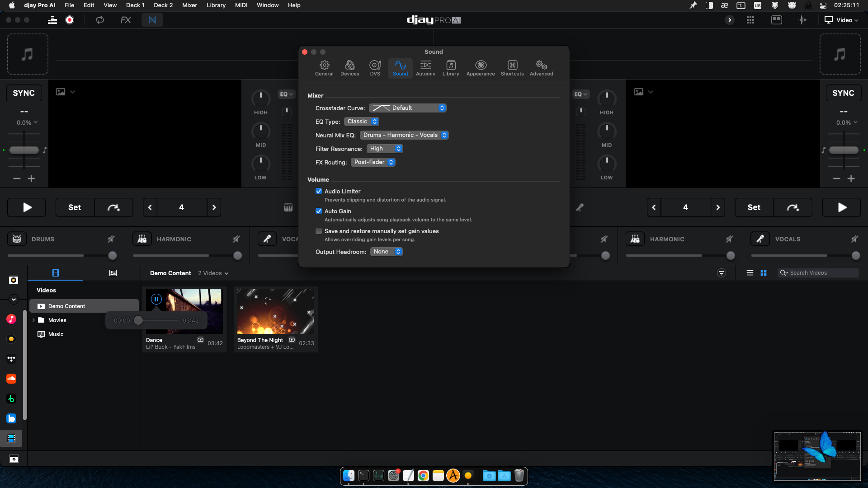Click the right deck Set cue button

[x=754, y=207]
